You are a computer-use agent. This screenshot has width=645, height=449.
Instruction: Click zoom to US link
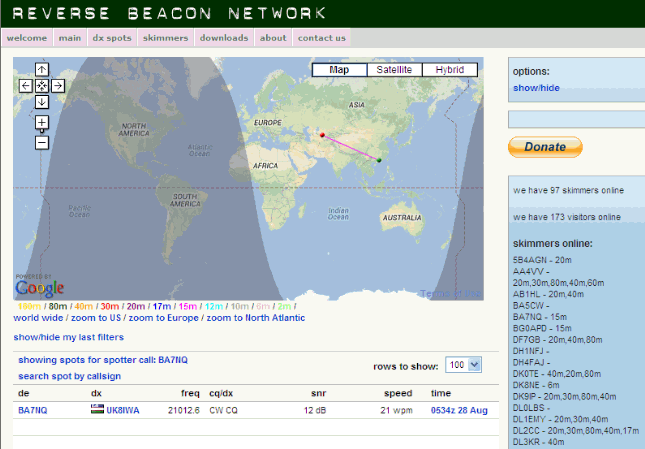point(96,318)
